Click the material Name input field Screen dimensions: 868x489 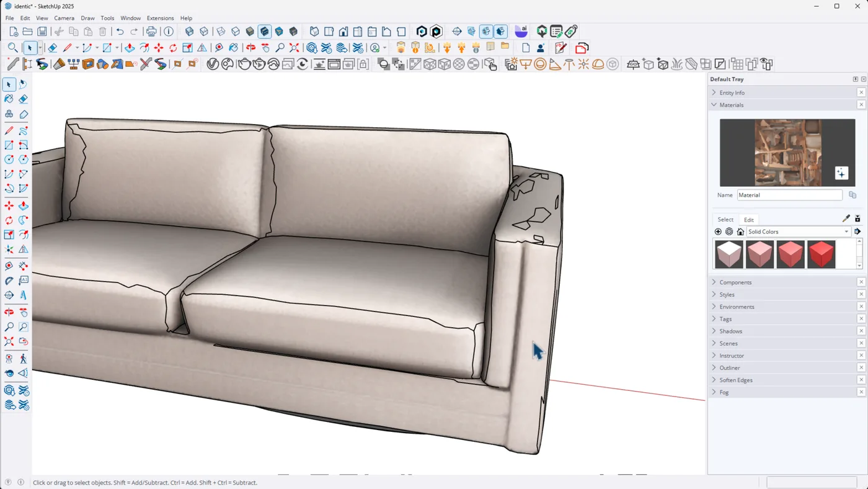click(789, 195)
